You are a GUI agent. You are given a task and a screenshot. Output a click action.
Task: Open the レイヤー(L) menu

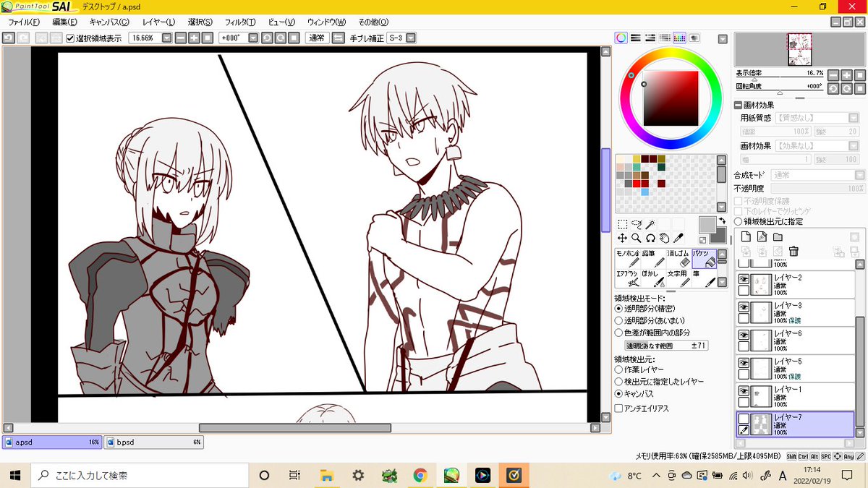coord(158,22)
